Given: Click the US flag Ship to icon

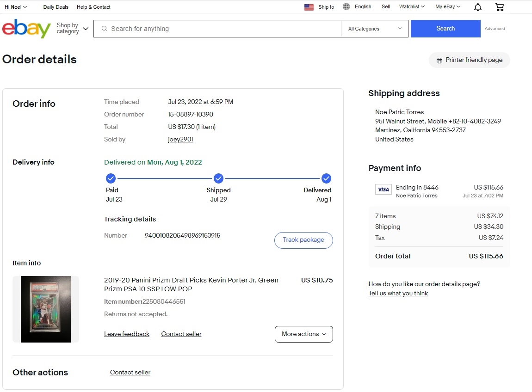Looking at the screenshot, I should [309, 7].
